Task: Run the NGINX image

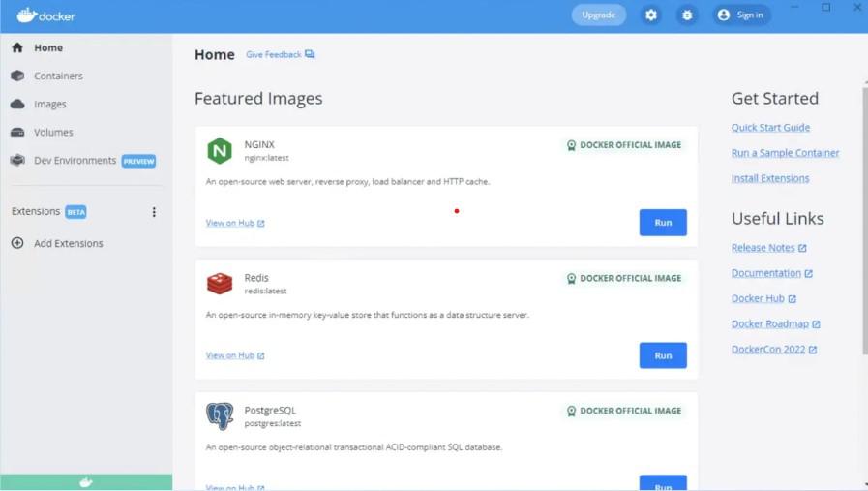Action: (x=663, y=222)
